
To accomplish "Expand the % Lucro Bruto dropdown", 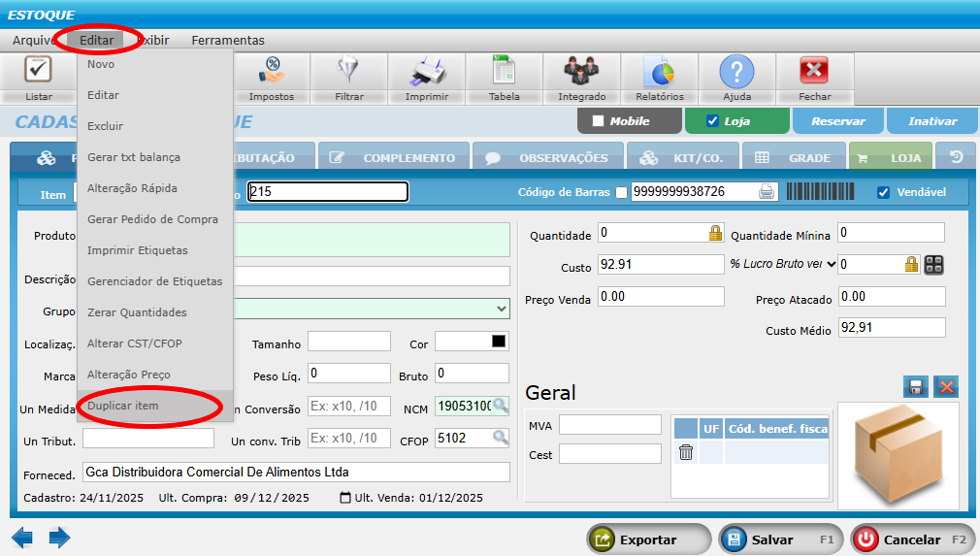I will [x=831, y=264].
